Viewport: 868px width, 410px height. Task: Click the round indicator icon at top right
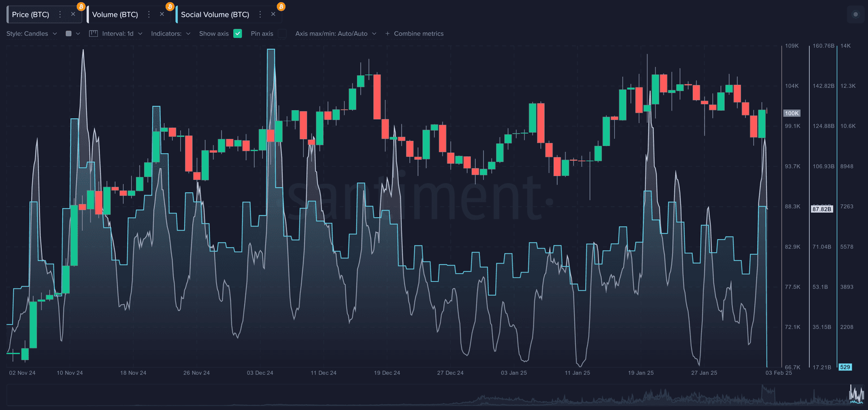pyautogui.click(x=855, y=15)
